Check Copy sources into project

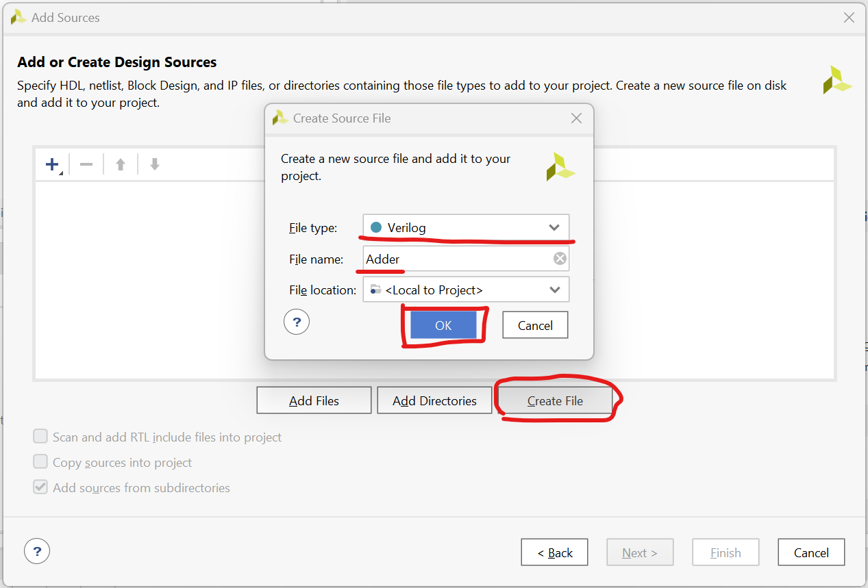coord(40,461)
